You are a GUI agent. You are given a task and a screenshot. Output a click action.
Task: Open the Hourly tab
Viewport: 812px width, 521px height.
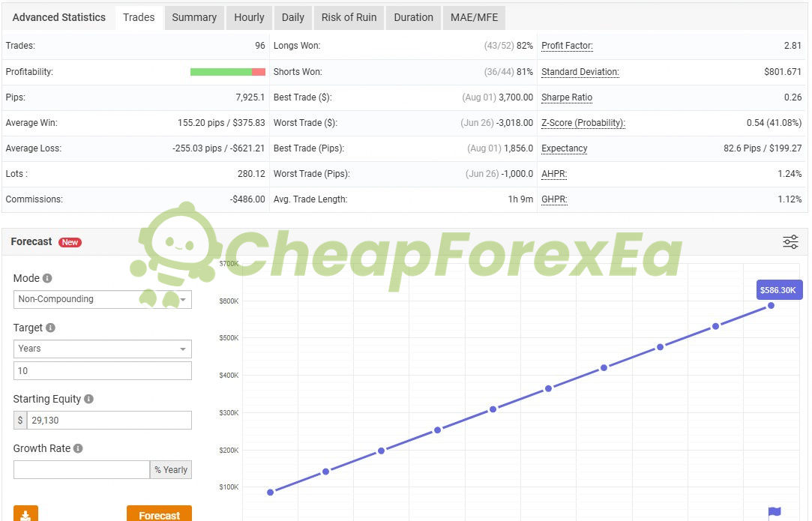click(x=249, y=17)
